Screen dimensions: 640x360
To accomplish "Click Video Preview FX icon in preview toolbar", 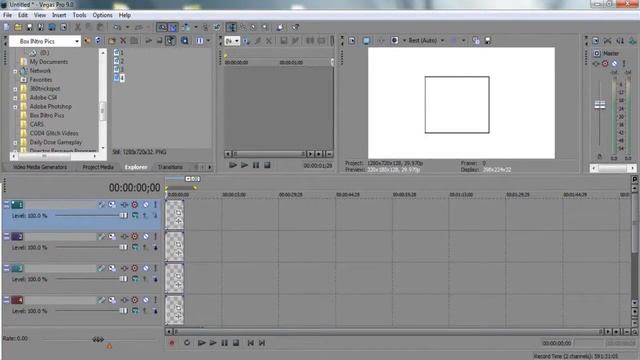I will point(380,40).
